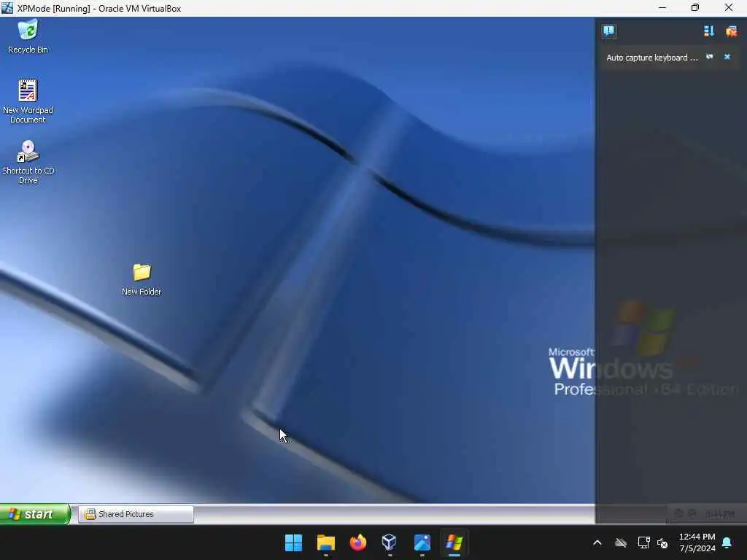This screenshot has height=560, width=747.
Task: Click the VirtualBox title bar icon
Action: [7, 8]
